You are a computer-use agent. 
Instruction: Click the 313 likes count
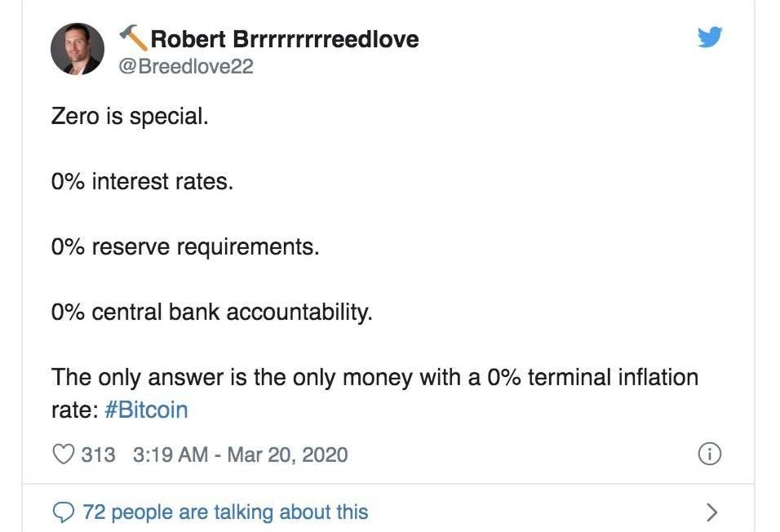[98, 454]
